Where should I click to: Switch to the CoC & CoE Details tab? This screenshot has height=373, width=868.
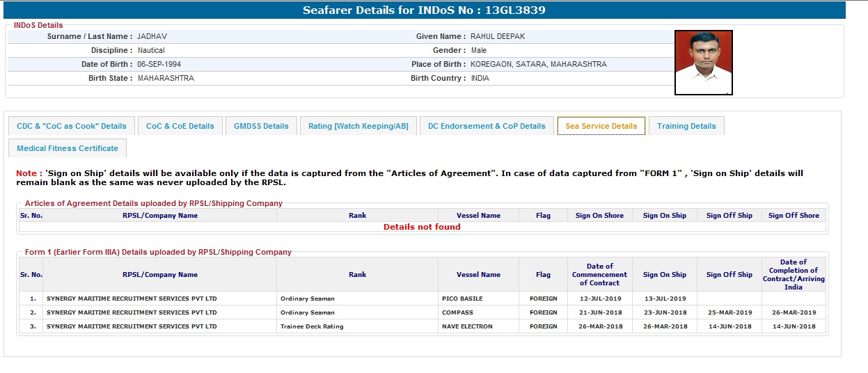click(x=180, y=126)
